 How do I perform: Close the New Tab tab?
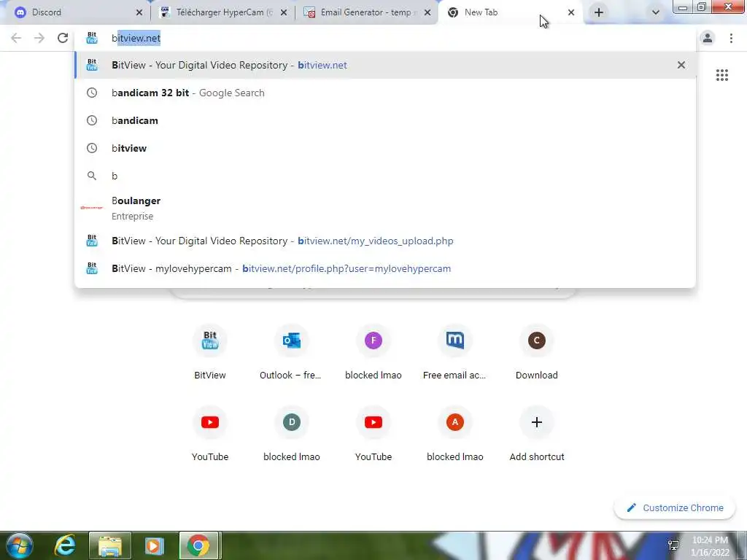[571, 13]
